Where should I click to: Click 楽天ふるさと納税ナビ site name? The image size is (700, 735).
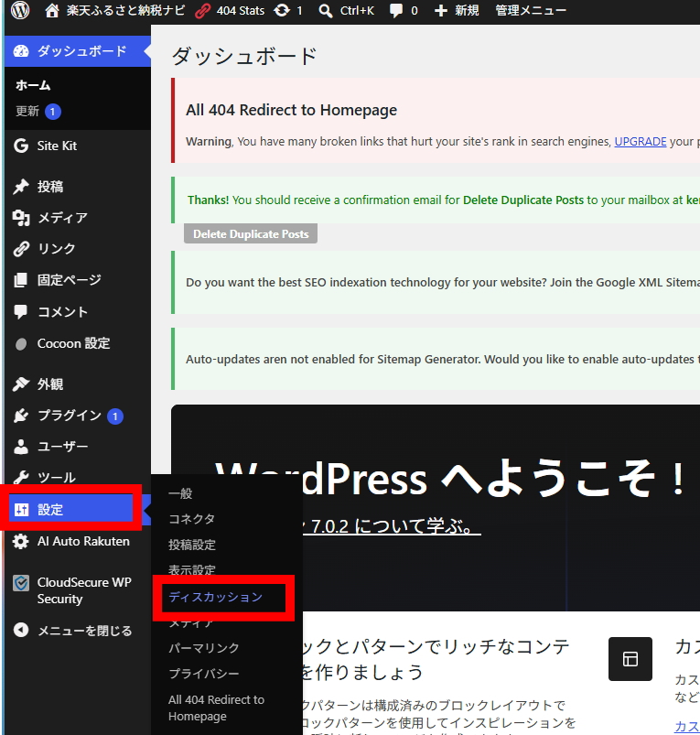point(125,10)
